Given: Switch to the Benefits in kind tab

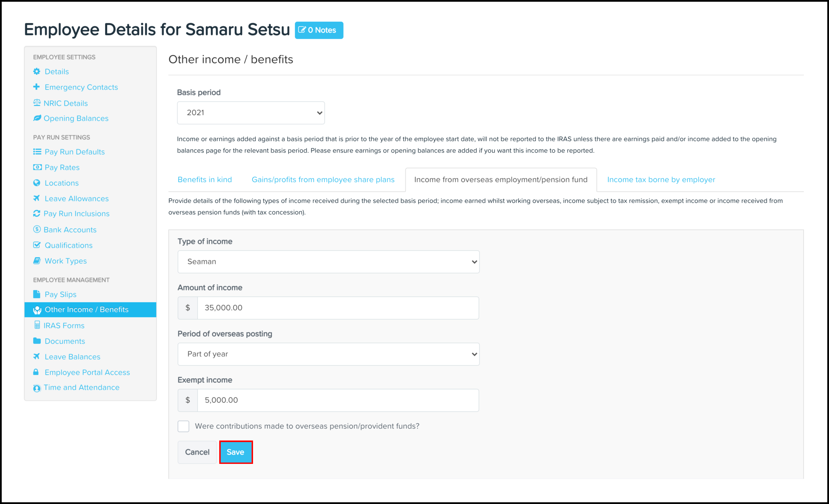Looking at the screenshot, I should 205,180.
